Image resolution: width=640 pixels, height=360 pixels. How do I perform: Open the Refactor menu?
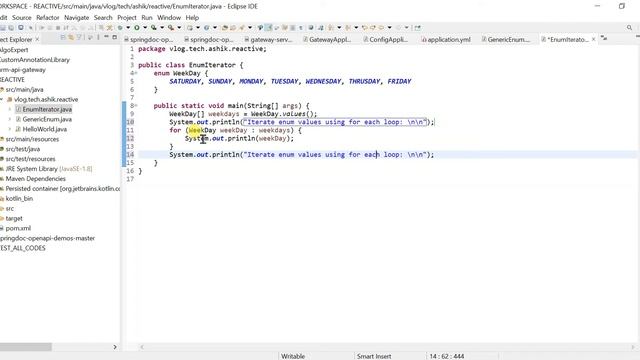tap(48, 18)
